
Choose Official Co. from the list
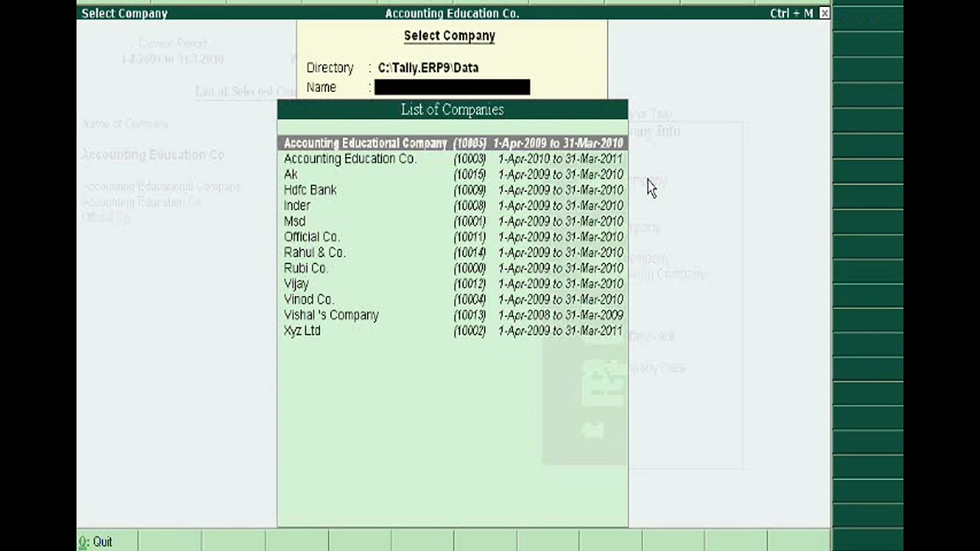[452, 237]
